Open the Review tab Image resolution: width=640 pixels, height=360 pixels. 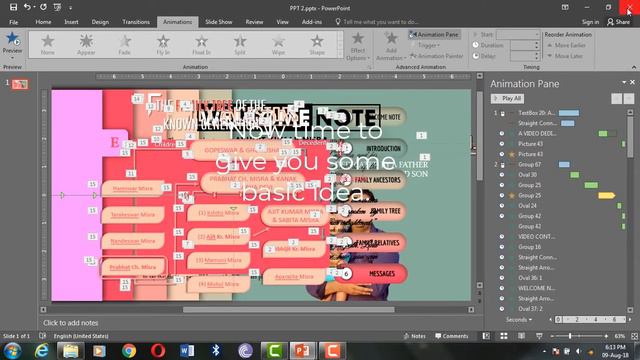point(254,22)
